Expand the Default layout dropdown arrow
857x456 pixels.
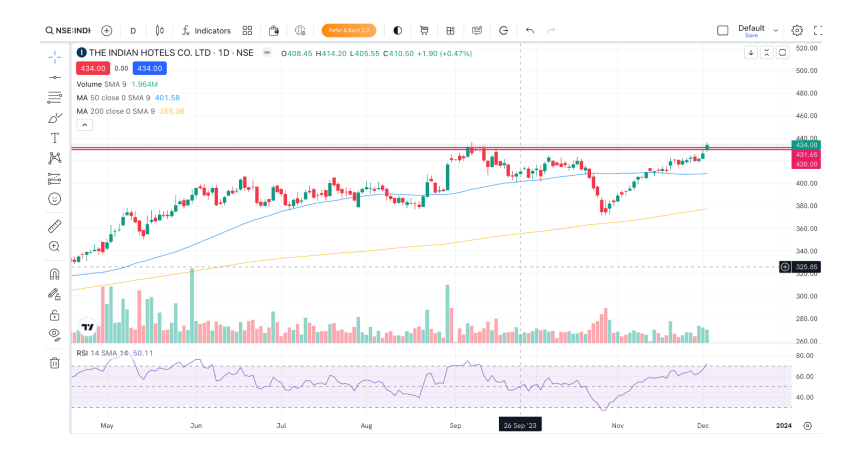click(x=776, y=31)
